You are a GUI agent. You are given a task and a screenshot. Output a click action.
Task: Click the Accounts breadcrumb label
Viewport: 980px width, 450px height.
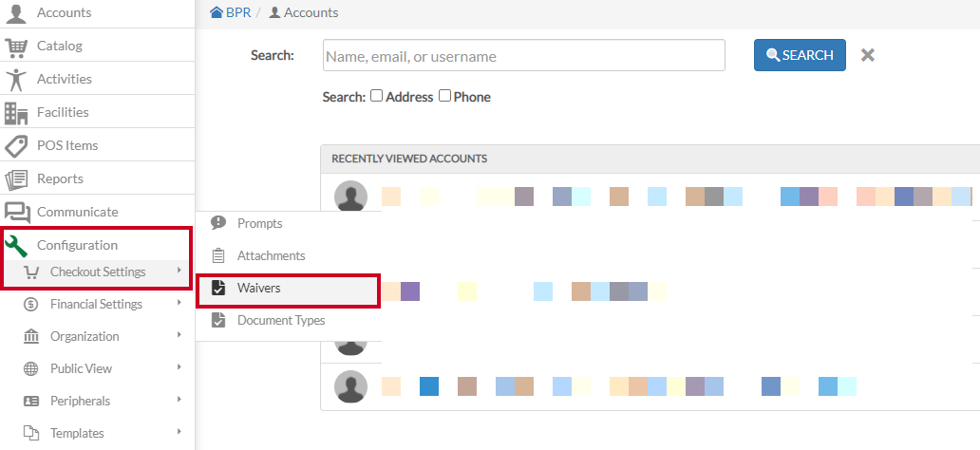point(311,12)
